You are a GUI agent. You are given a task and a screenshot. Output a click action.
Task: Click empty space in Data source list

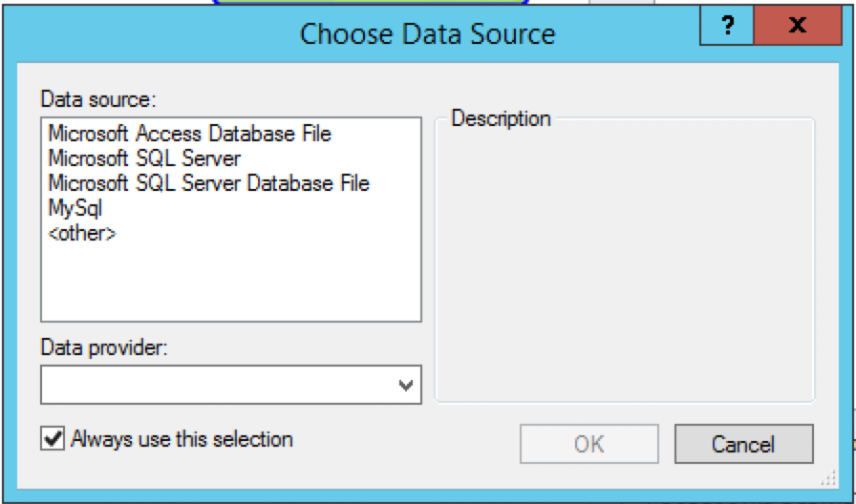231,281
